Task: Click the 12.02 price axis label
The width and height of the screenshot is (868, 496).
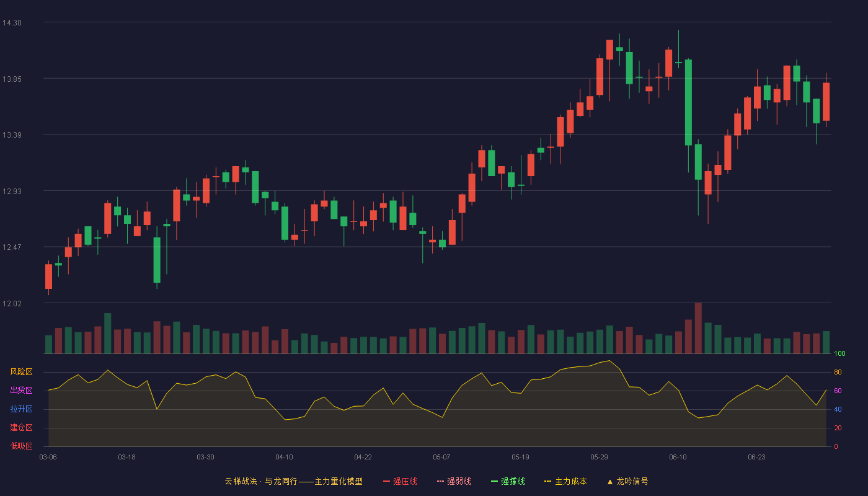Action: tap(12, 304)
